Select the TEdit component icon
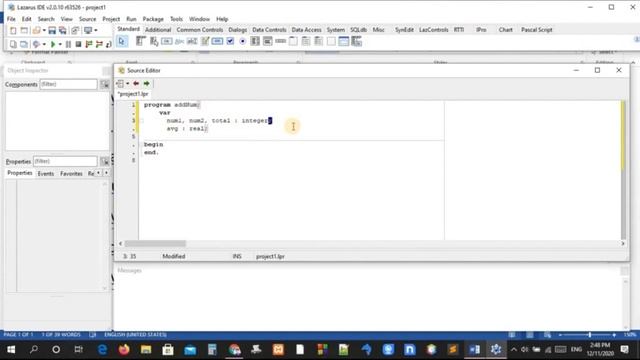 192,41
